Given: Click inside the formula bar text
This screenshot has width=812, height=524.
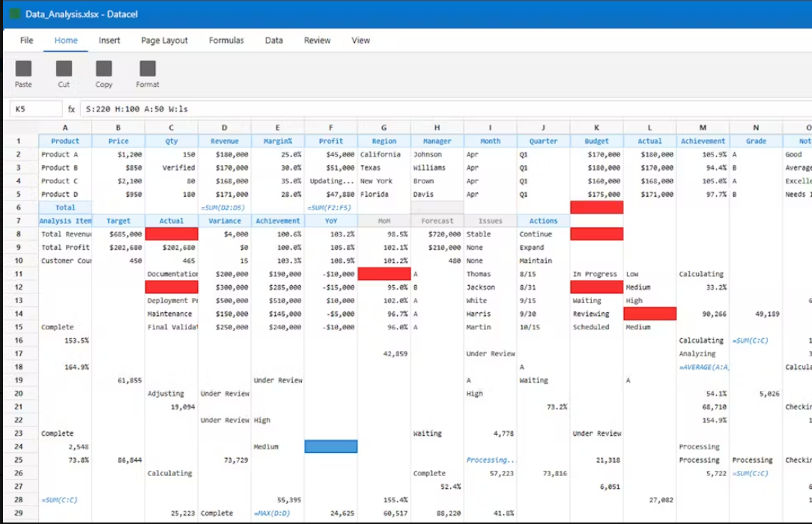Looking at the screenshot, I should (137, 109).
